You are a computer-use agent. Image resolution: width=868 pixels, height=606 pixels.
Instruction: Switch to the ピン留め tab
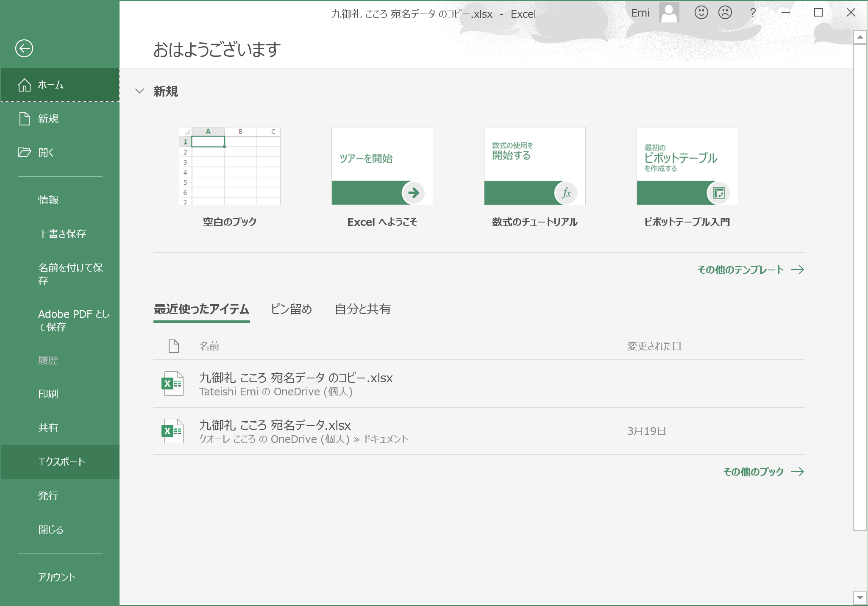pyautogui.click(x=291, y=309)
